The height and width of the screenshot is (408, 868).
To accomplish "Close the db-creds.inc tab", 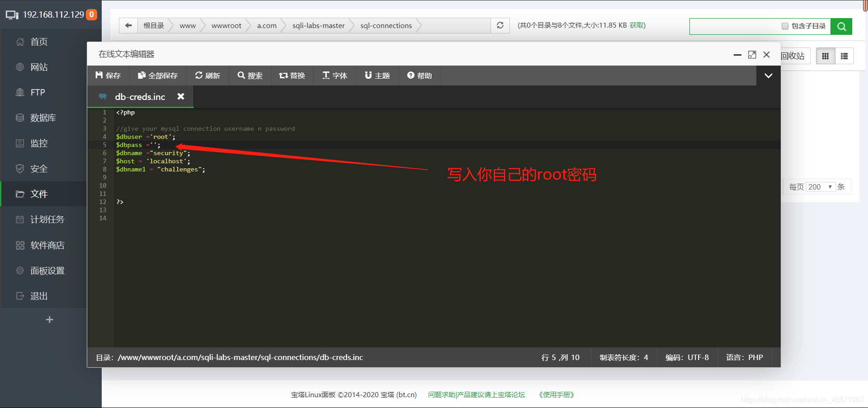I will point(181,96).
